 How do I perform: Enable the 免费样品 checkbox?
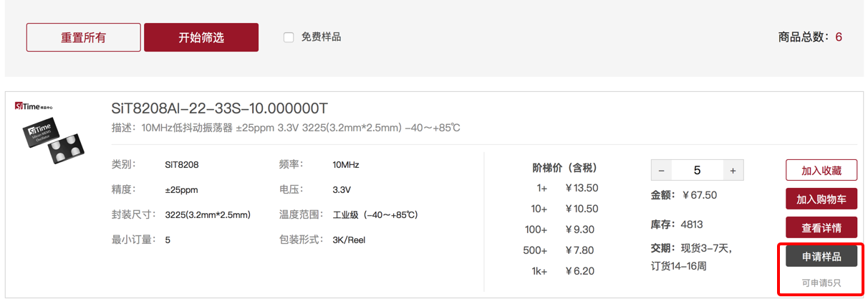tap(289, 37)
